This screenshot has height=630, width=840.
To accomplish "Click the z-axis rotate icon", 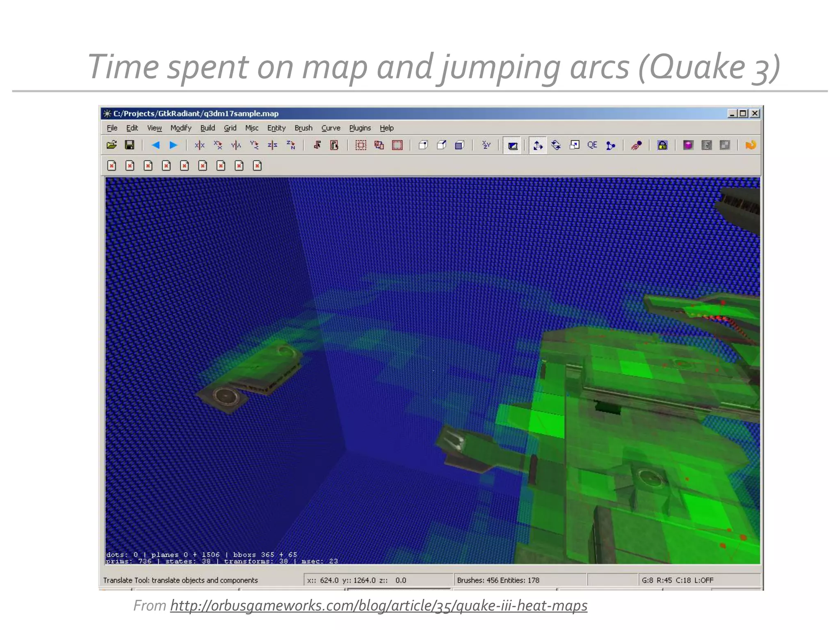I will click(x=291, y=145).
